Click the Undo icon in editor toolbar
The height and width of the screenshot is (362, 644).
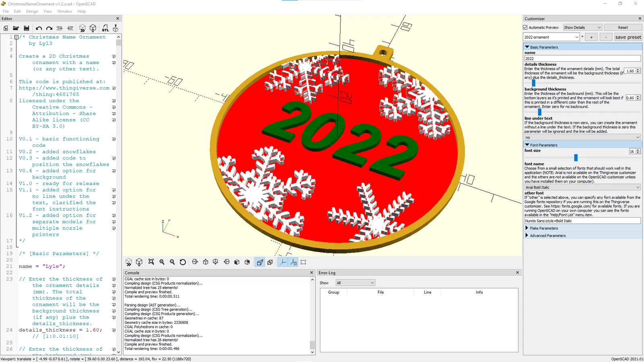point(39,28)
